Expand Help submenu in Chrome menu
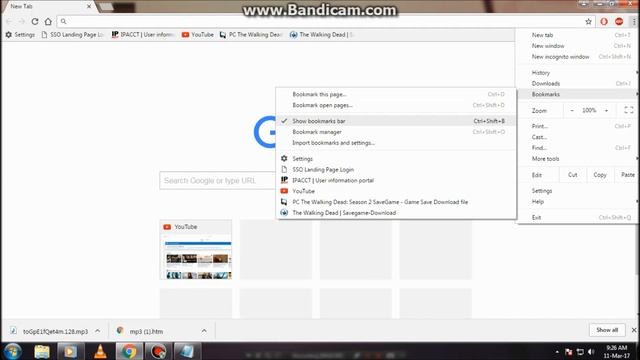Viewport: 640px width, 360px height. (x=578, y=202)
